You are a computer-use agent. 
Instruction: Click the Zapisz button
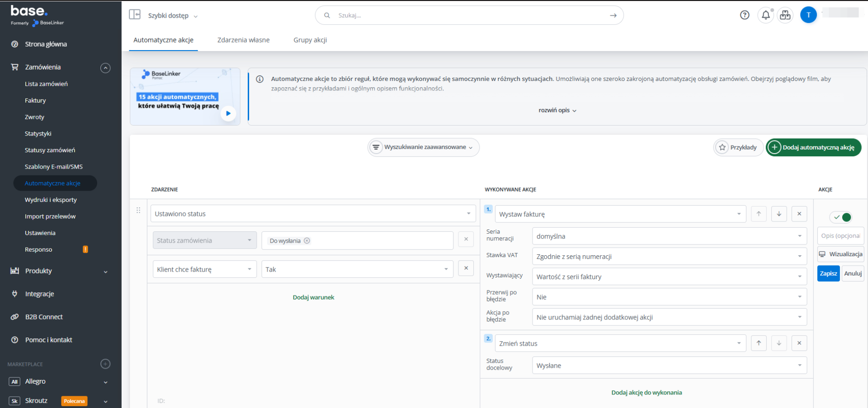click(x=828, y=273)
